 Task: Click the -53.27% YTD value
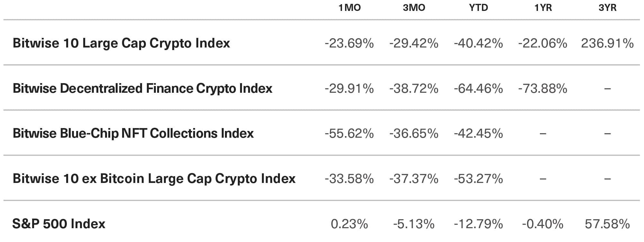point(478,179)
